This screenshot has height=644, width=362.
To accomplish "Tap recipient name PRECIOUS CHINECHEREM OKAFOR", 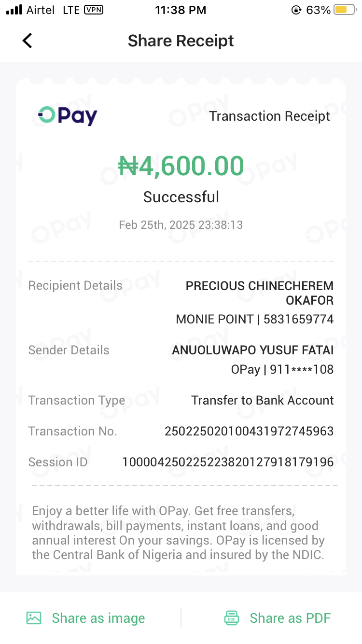I will (x=260, y=293).
